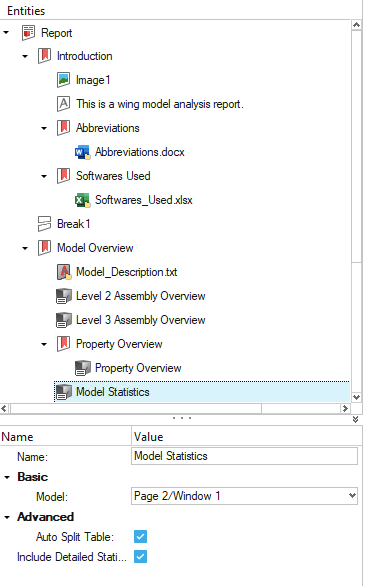The height and width of the screenshot is (586, 366).
Task: Select Level 3 Assembly Overview entry
Action: click(x=141, y=320)
